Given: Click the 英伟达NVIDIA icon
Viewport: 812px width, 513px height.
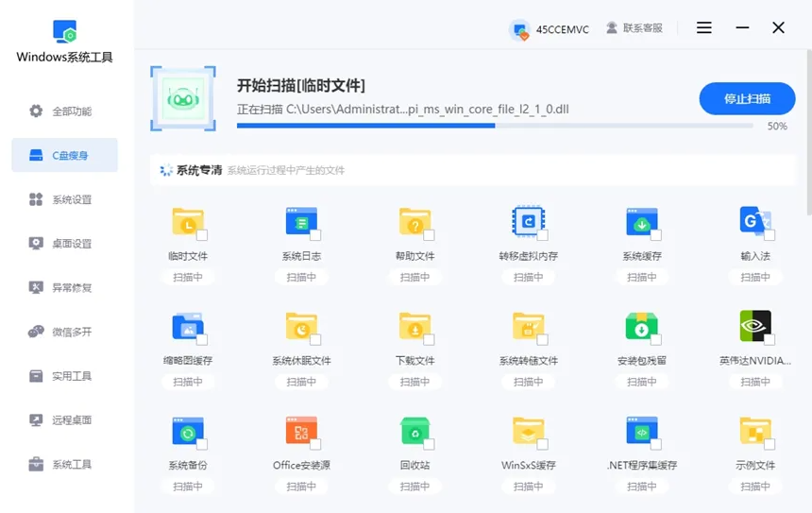Looking at the screenshot, I should [x=755, y=326].
